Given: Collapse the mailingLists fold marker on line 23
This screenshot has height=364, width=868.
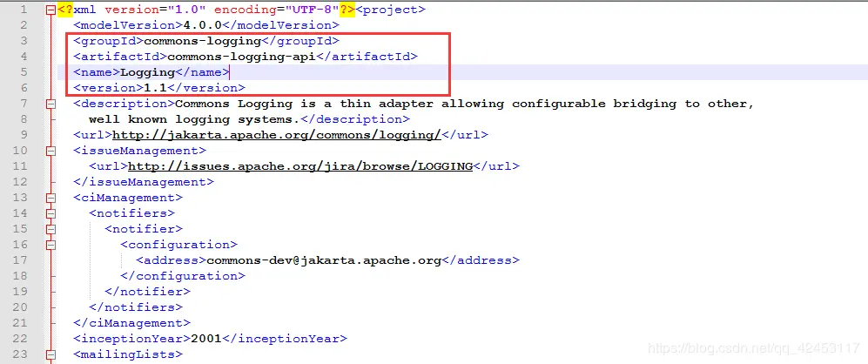Looking at the screenshot, I should pos(50,354).
